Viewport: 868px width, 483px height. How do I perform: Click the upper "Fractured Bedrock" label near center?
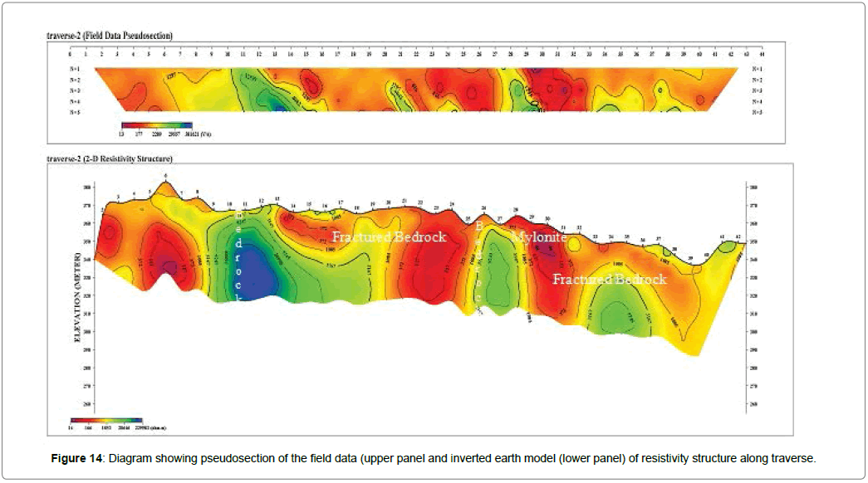(x=389, y=237)
